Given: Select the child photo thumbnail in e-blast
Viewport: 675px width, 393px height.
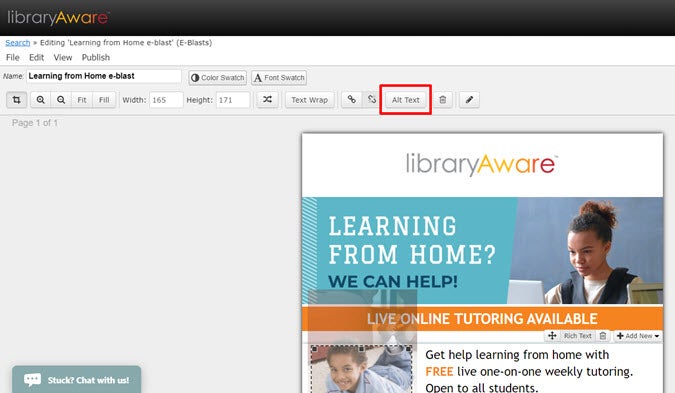Looking at the screenshot, I should pyautogui.click(x=361, y=370).
